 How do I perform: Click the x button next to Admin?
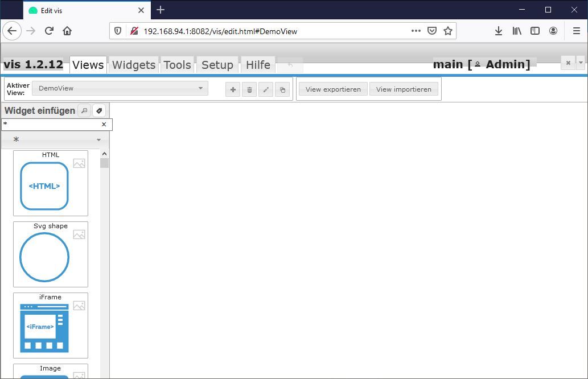point(568,63)
